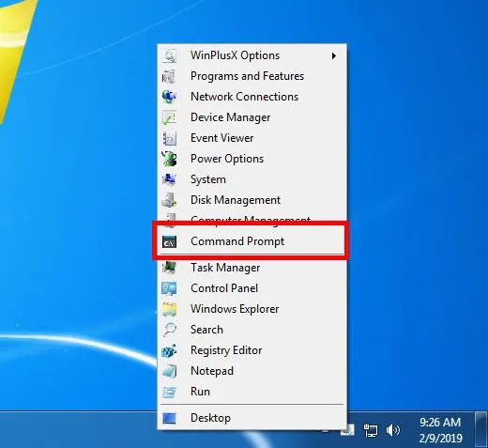The height and width of the screenshot is (448, 488).
Task: Click the Event Viewer icon
Action: click(169, 138)
